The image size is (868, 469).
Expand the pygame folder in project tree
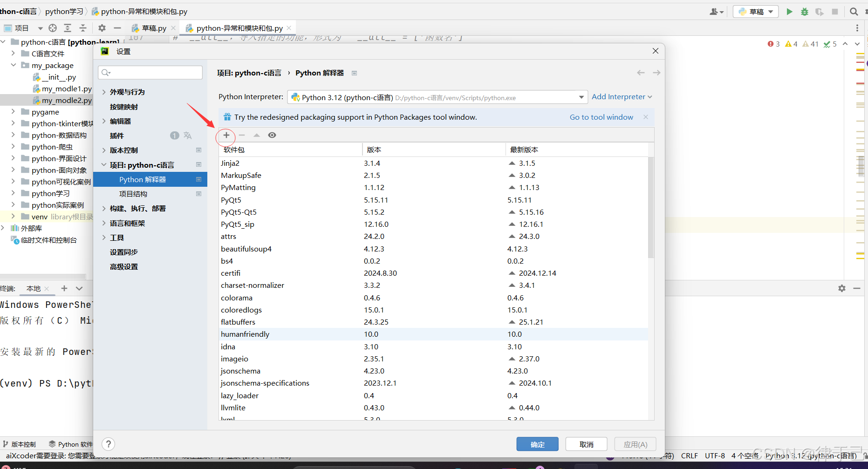pos(14,112)
